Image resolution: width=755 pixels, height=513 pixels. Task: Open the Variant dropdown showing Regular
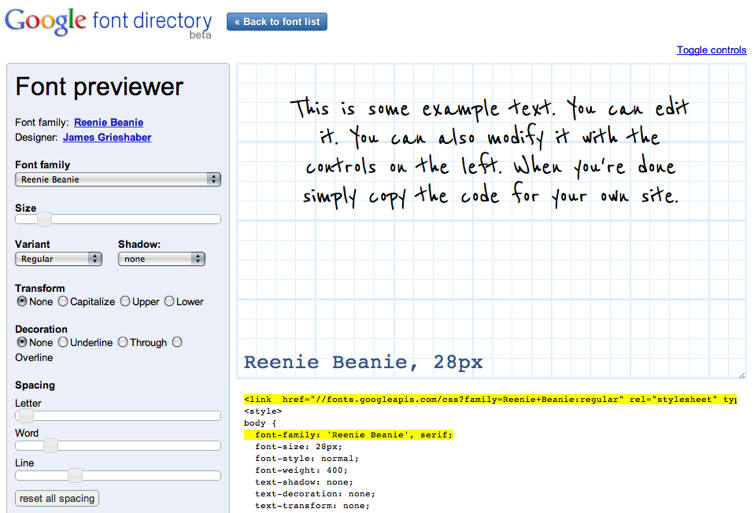(x=59, y=259)
